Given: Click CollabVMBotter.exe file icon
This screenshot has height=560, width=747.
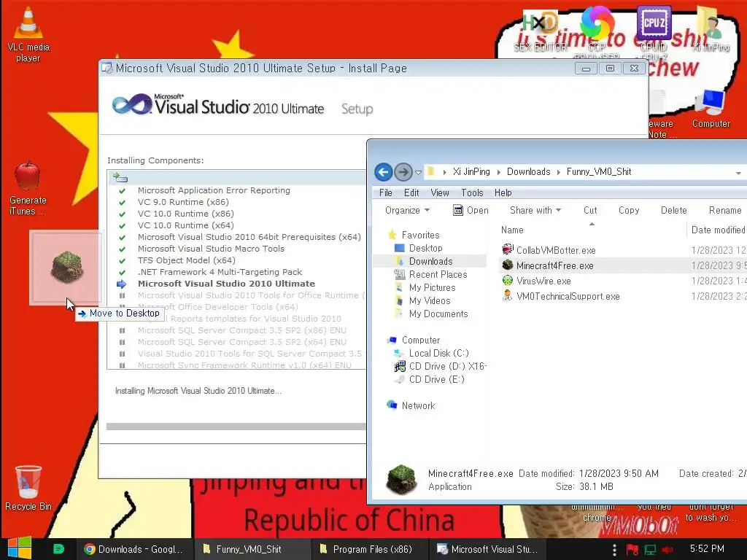Looking at the screenshot, I should [508, 249].
